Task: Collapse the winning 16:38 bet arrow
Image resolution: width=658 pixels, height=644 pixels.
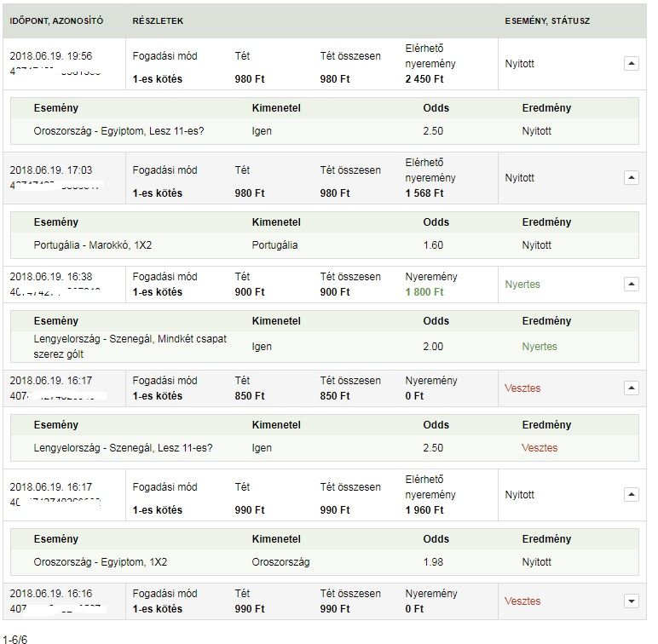Action: click(631, 284)
